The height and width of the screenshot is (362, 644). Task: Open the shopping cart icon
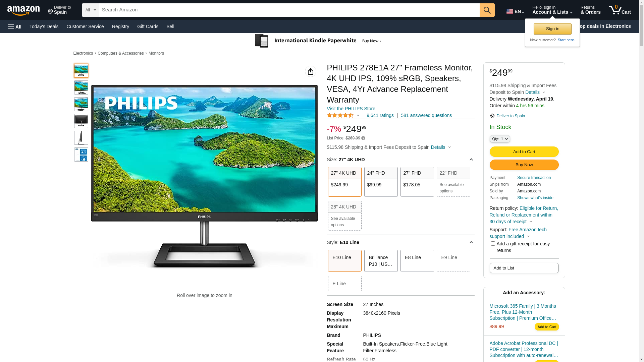620,10
